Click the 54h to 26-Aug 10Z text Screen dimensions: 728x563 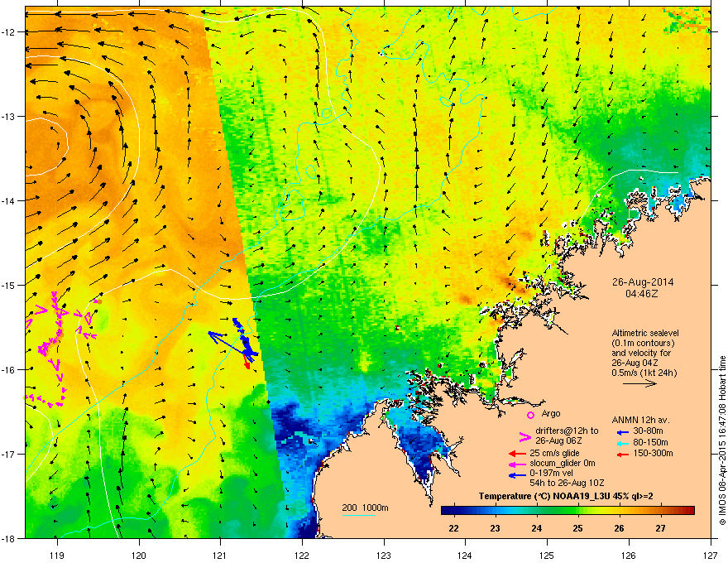click(x=567, y=483)
